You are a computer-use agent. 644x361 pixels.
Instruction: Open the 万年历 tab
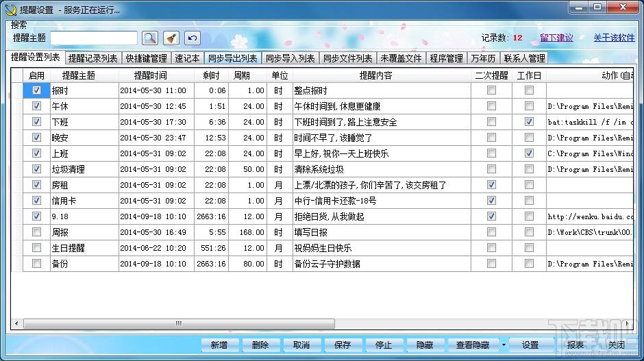[483, 59]
